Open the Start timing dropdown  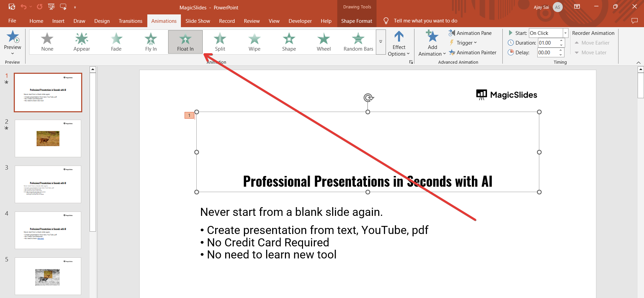click(565, 33)
